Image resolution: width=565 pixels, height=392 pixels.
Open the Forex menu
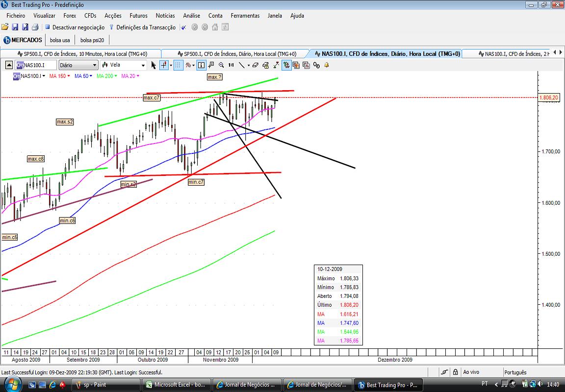coord(70,16)
